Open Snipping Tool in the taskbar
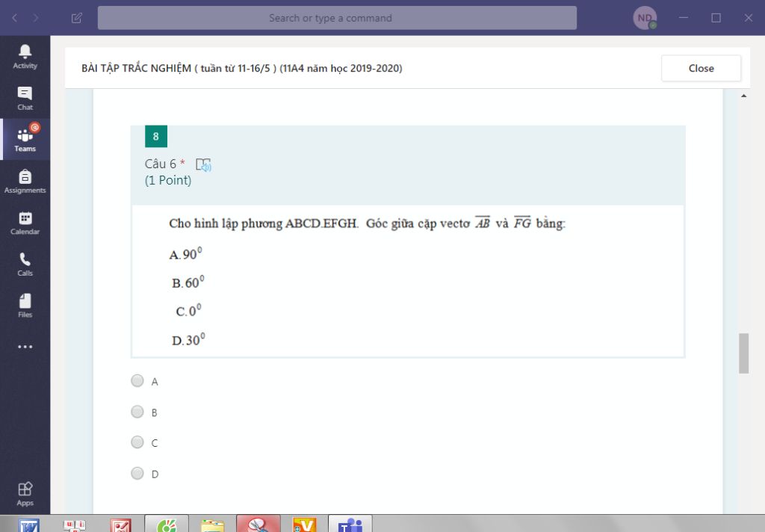The image size is (765, 532). (258, 525)
